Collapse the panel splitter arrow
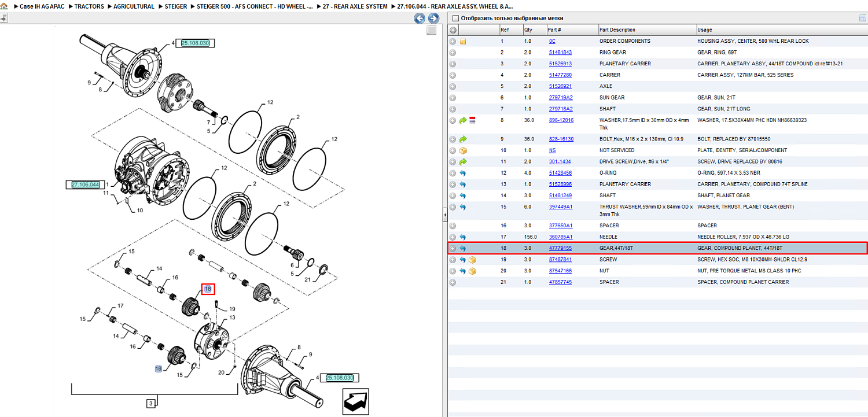 pos(444,215)
